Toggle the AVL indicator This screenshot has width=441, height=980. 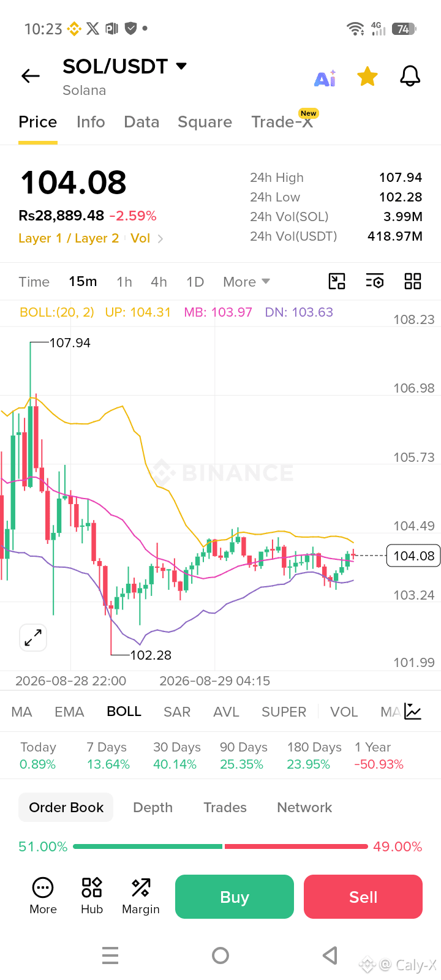pyautogui.click(x=226, y=712)
